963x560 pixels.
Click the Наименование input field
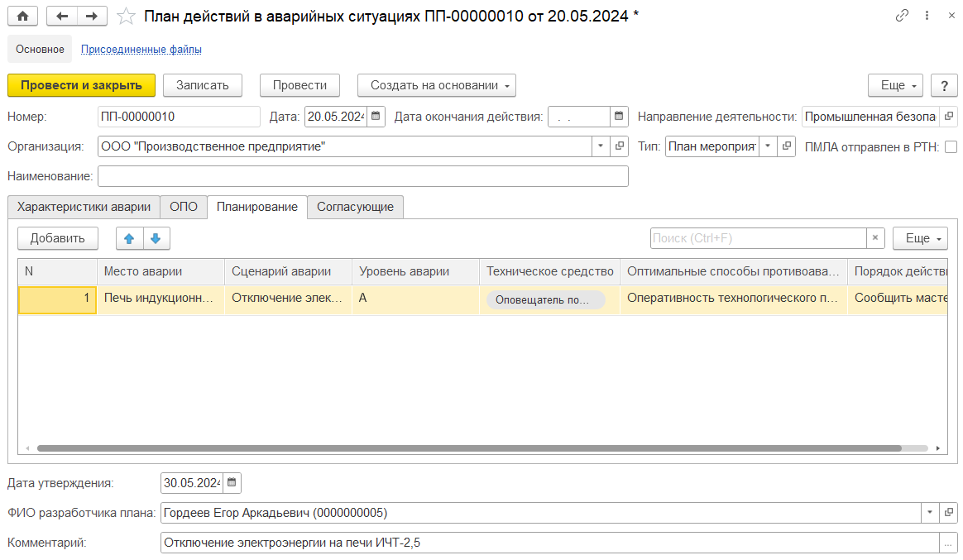point(362,176)
